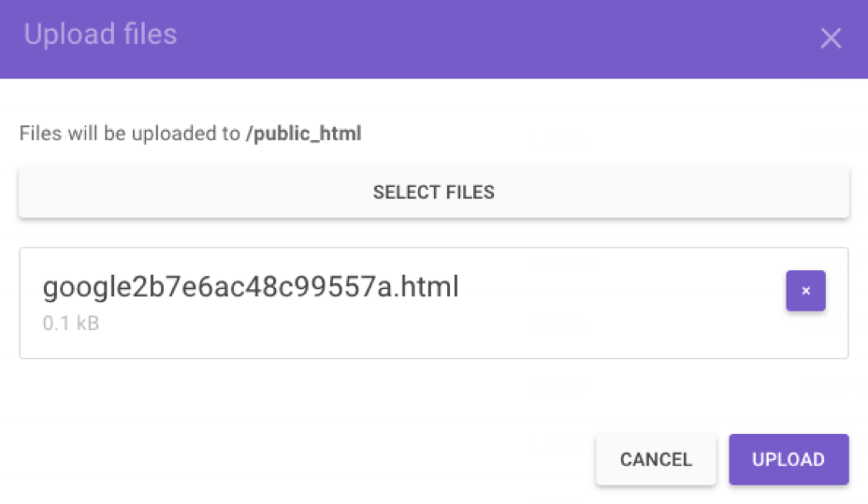Click the purple dialog header bar
This screenshot has width=868, height=504.
(468, 38)
